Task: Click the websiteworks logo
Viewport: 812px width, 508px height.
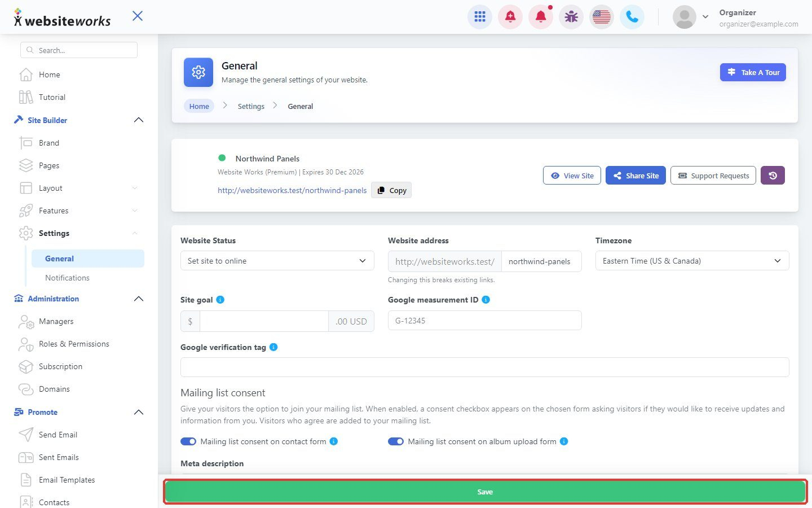Action: coord(62,18)
